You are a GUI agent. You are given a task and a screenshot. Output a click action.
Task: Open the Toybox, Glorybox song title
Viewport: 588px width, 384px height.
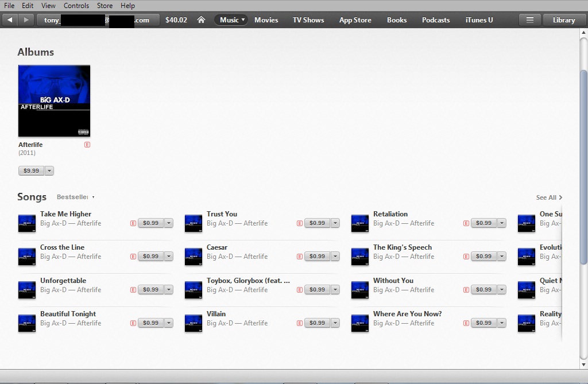[x=248, y=281]
